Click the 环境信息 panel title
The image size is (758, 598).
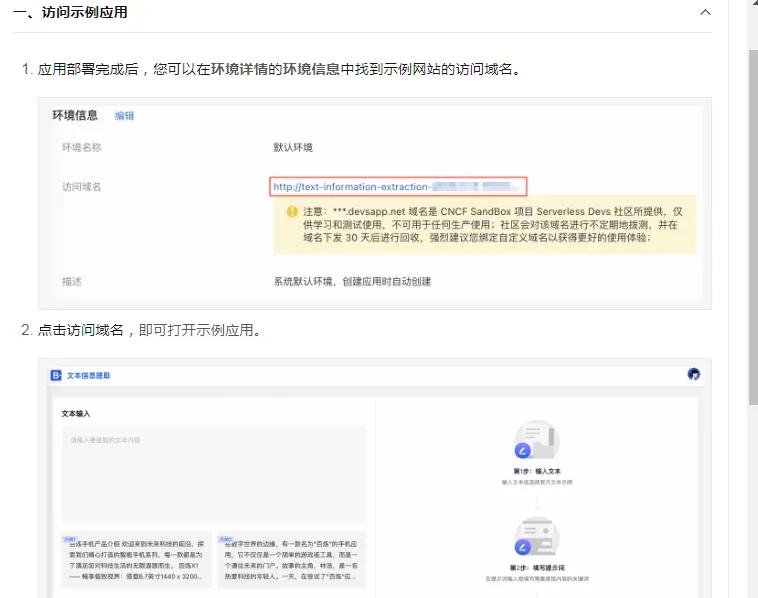[x=75, y=116]
